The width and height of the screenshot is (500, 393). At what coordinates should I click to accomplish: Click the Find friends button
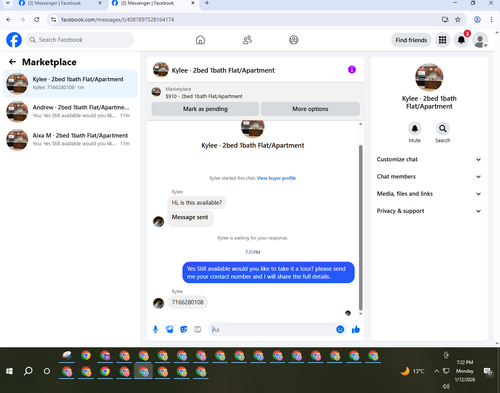(x=411, y=40)
